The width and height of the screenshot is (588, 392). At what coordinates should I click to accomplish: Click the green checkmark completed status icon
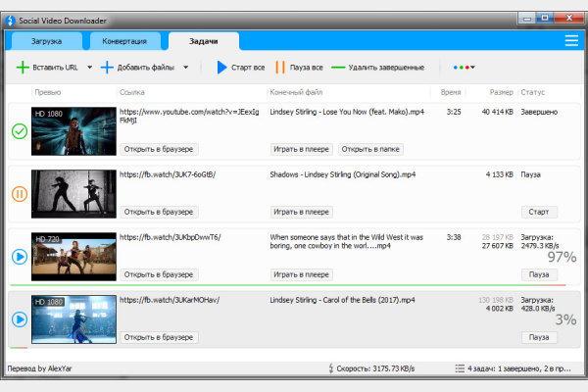pyautogui.click(x=19, y=131)
